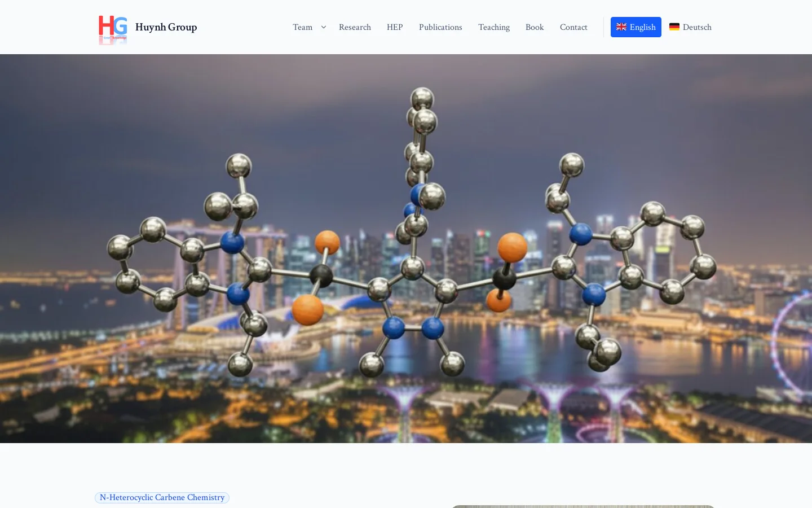Go to the Research page
The height and width of the screenshot is (508, 812).
click(x=355, y=27)
